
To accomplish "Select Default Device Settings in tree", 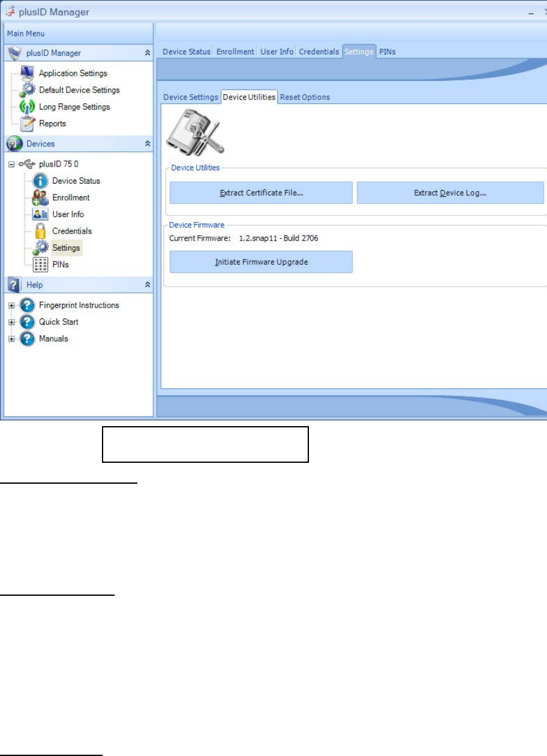I will [80, 90].
